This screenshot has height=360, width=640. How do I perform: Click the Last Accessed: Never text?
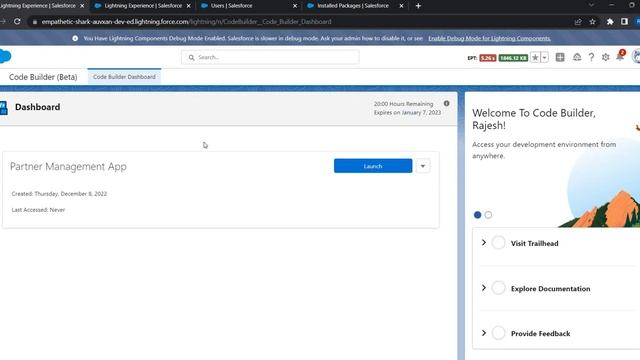point(38,210)
